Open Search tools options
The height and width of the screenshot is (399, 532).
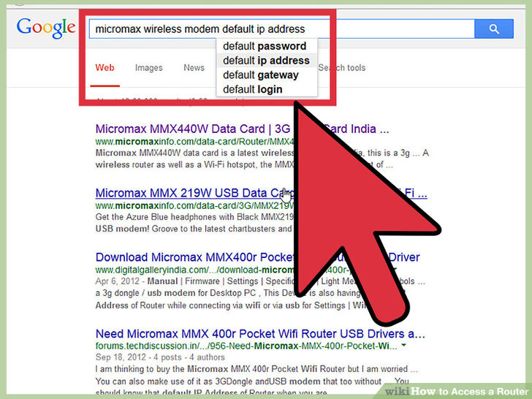[342, 68]
